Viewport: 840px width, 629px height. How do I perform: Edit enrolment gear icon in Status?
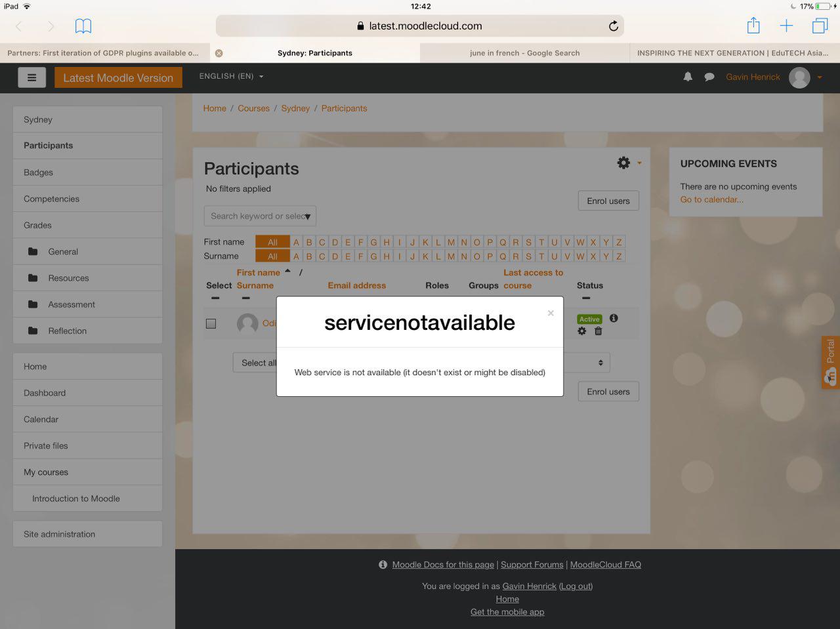tap(582, 331)
